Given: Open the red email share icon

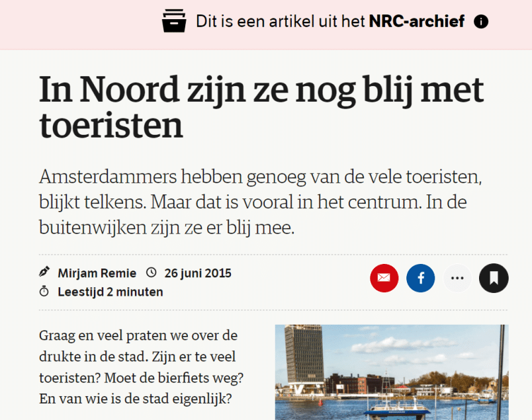Looking at the screenshot, I should [384, 278].
